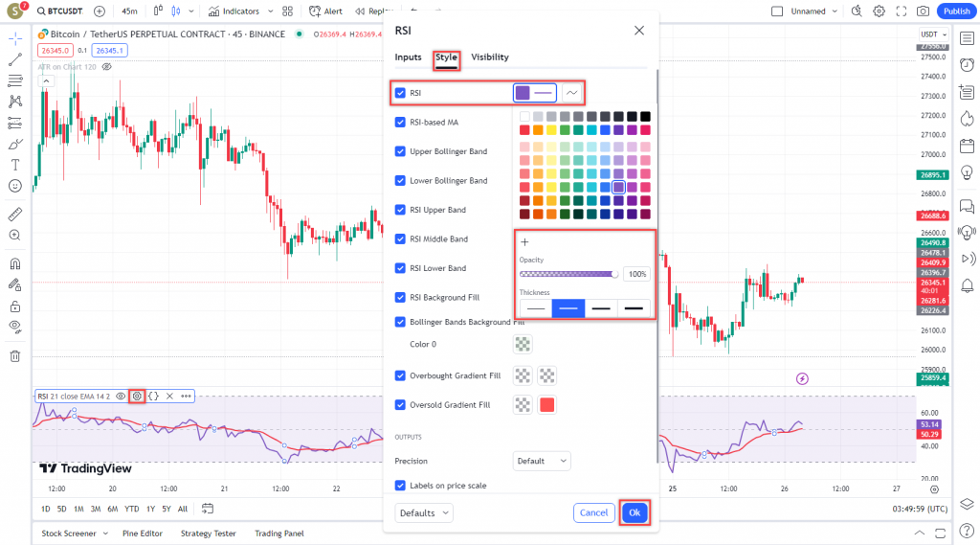Open the USDT currency dropdown
The height and width of the screenshot is (545, 980).
[x=934, y=34]
